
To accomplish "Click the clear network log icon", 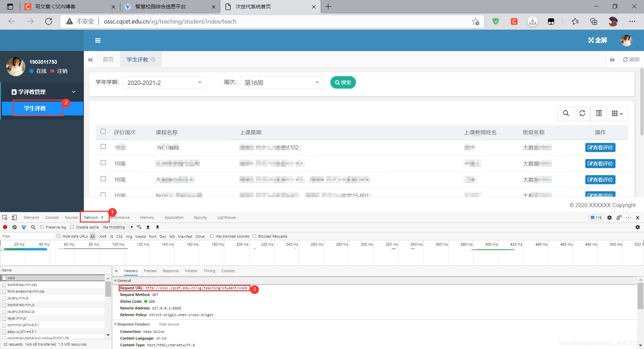I will click(x=14, y=227).
